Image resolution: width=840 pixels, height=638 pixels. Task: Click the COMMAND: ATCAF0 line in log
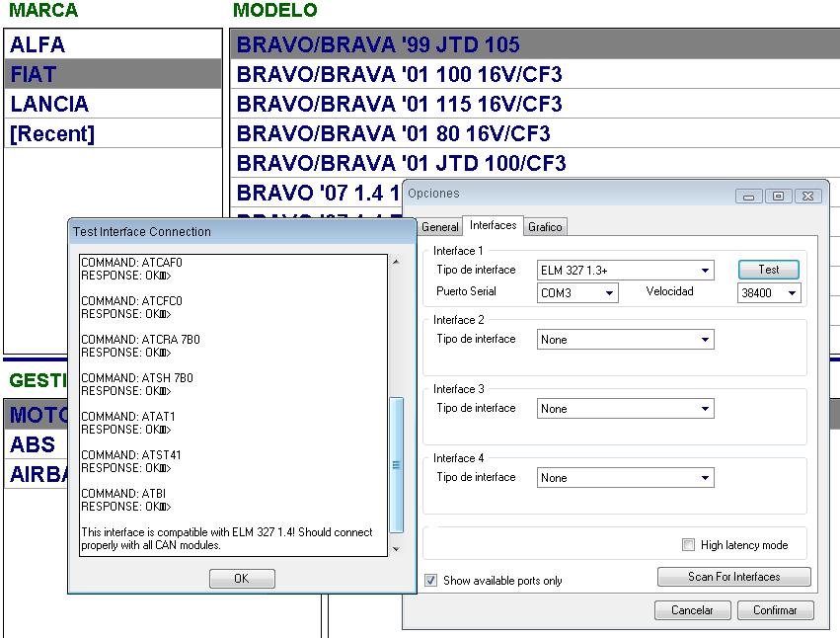pyautogui.click(x=132, y=262)
